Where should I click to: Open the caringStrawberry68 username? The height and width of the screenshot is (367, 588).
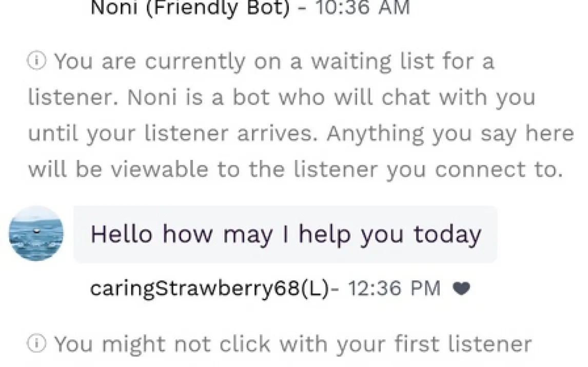pyautogui.click(x=194, y=289)
